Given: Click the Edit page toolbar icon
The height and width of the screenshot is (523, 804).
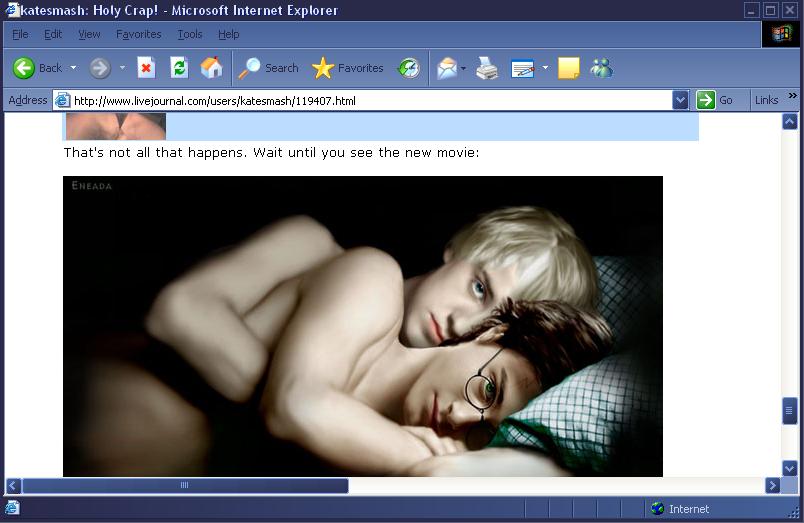Looking at the screenshot, I should click(523, 69).
